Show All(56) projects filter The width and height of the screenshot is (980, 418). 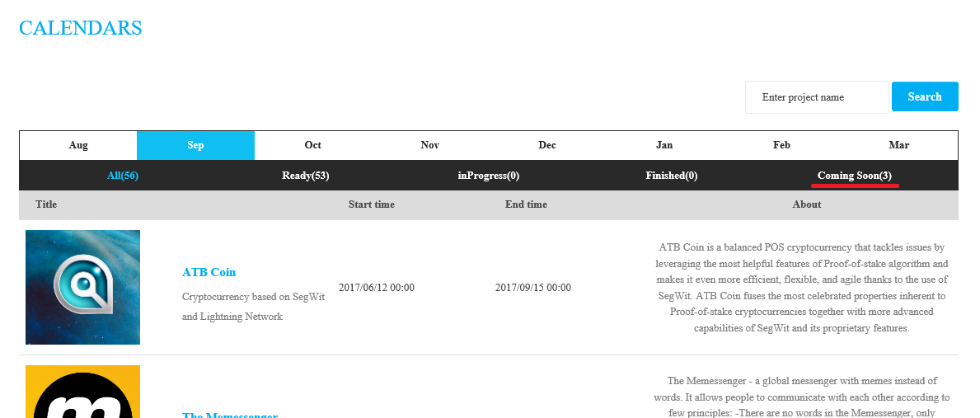pyautogui.click(x=123, y=176)
